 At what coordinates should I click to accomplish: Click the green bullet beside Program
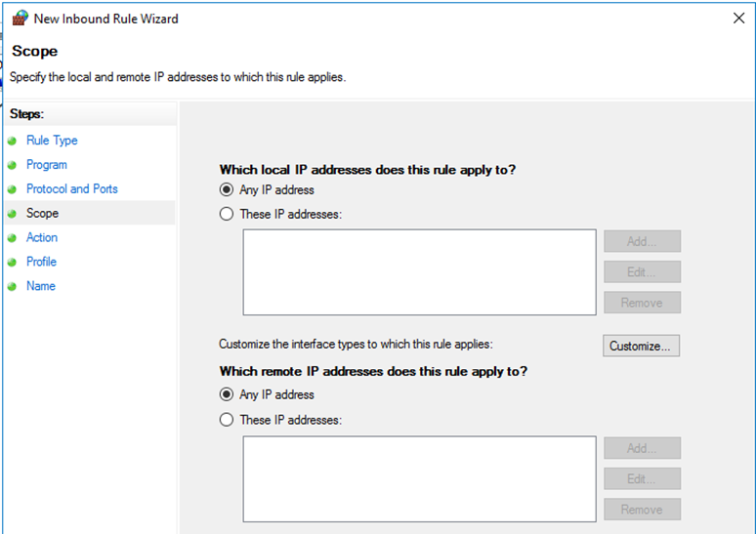12,165
